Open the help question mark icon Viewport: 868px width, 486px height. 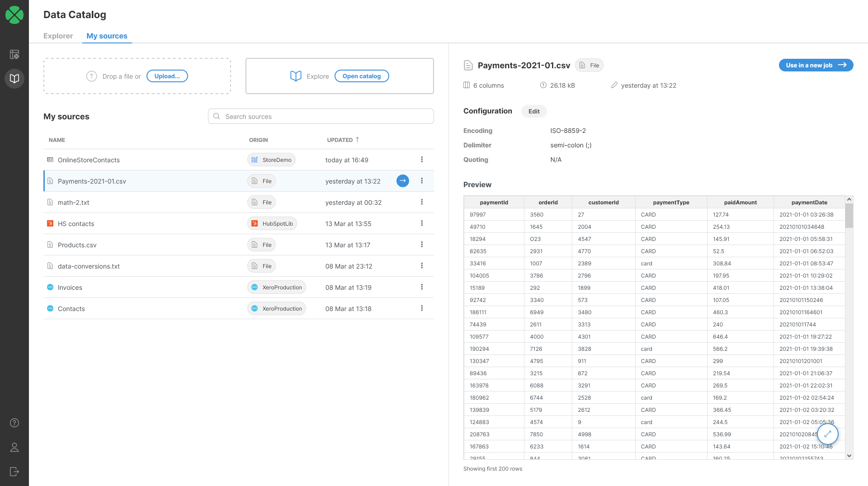(x=14, y=423)
